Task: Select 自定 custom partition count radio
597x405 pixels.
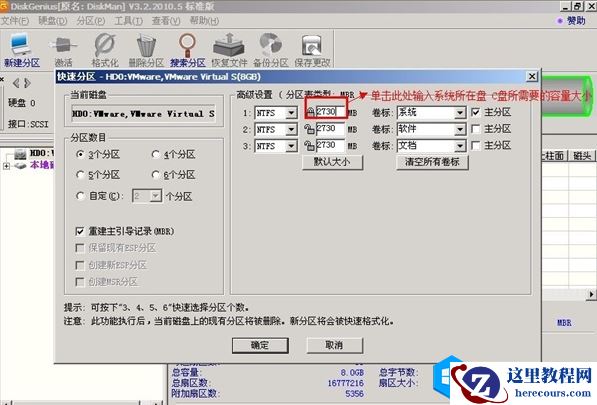Action: point(80,196)
